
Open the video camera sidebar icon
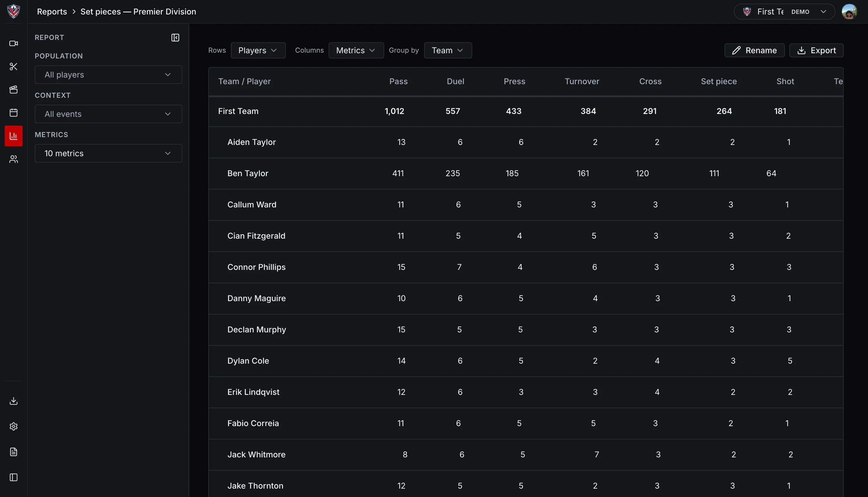[x=14, y=43]
